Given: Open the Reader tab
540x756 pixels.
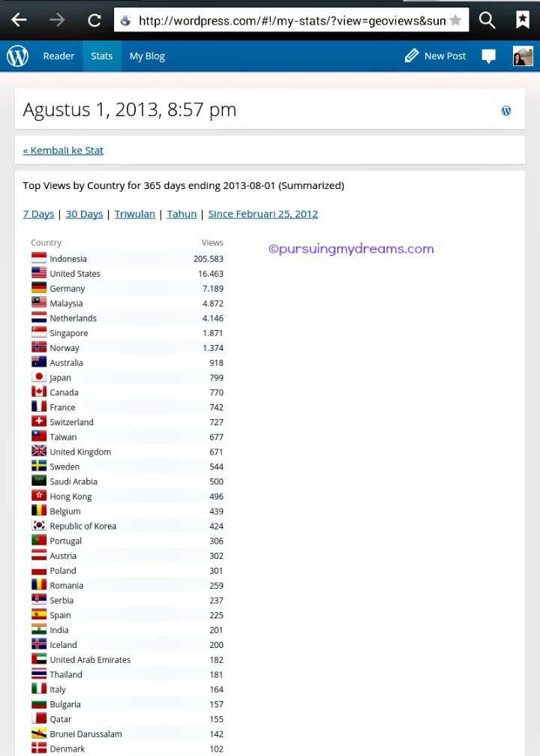Looking at the screenshot, I should (58, 56).
